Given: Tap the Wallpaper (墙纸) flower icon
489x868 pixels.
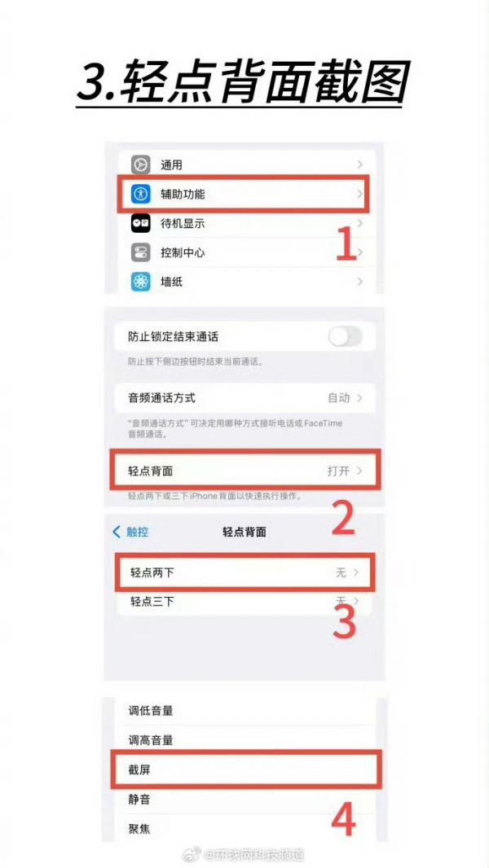Looking at the screenshot, I should (141, 282).
